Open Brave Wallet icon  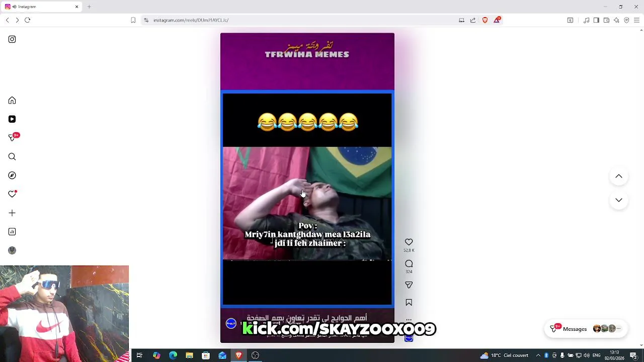pos(606,20)
